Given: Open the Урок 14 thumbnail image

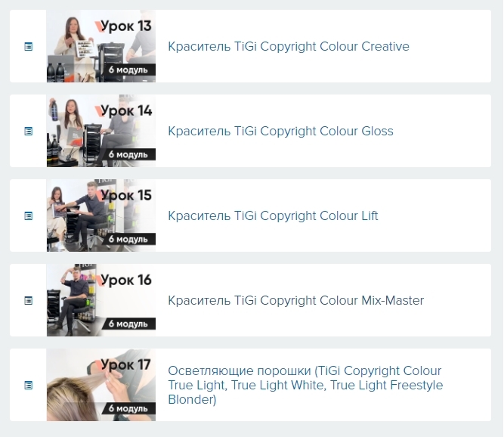Looking at the screenshot, I should (101, 131).
